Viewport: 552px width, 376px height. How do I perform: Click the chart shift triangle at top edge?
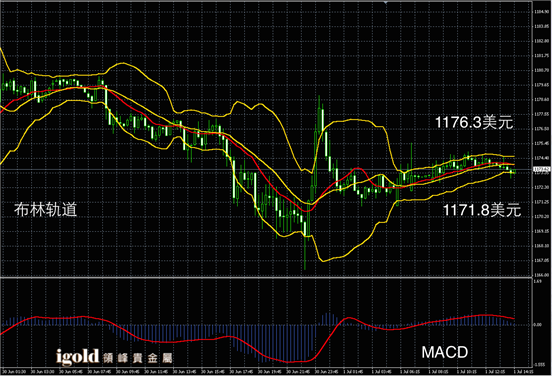point(386,2)
